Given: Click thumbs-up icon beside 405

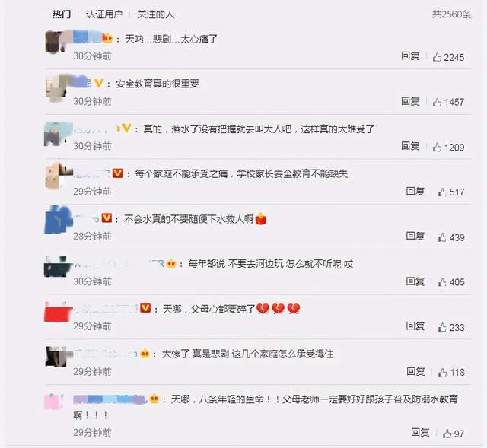Looking at the screenshot, I should point(442,282).
